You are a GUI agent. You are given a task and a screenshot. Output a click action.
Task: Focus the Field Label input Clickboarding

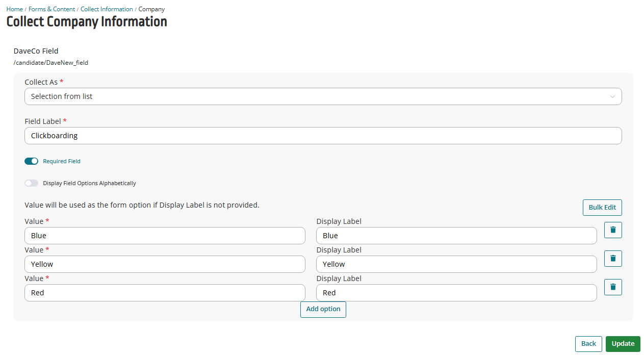click(323, 136)
